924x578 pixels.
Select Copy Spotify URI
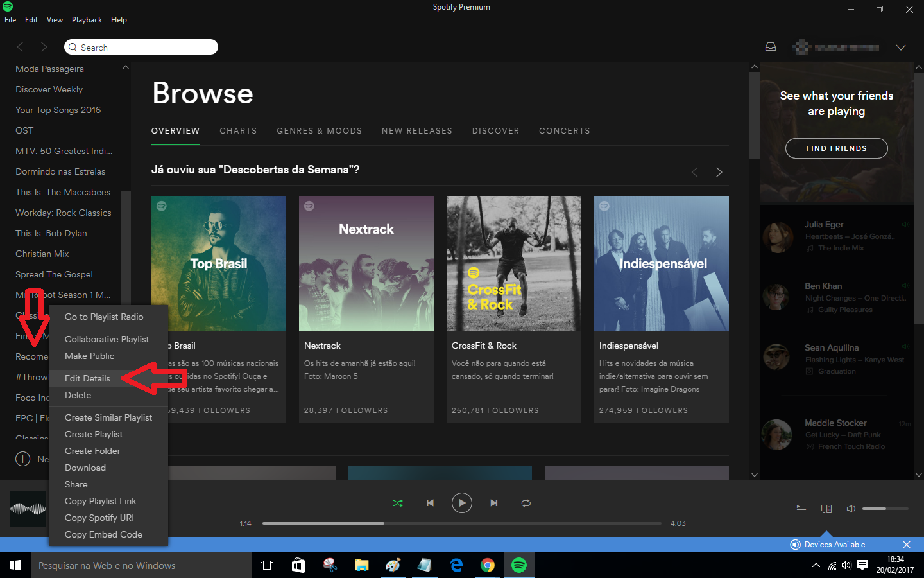coord(108,518)
